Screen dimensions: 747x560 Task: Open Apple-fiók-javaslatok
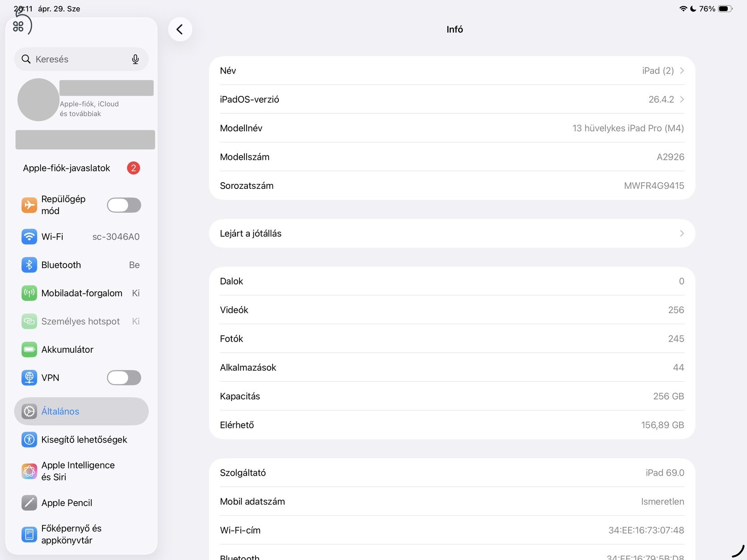tap(81, 168)
